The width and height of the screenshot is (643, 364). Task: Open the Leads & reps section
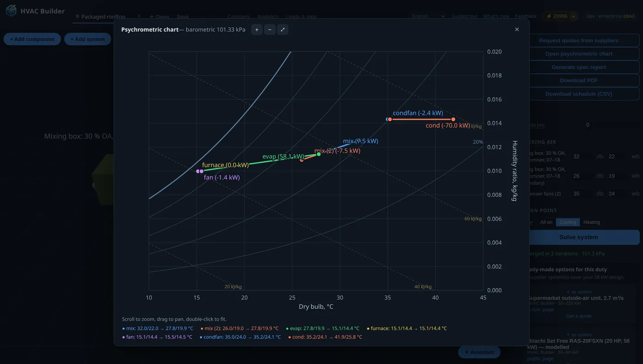tap(301, 17)
